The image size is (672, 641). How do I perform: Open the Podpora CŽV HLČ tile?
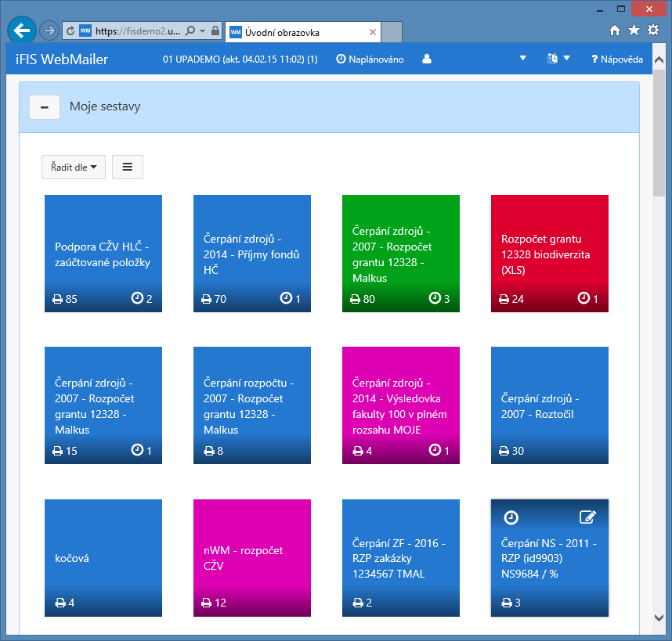[x=103, y=254]
